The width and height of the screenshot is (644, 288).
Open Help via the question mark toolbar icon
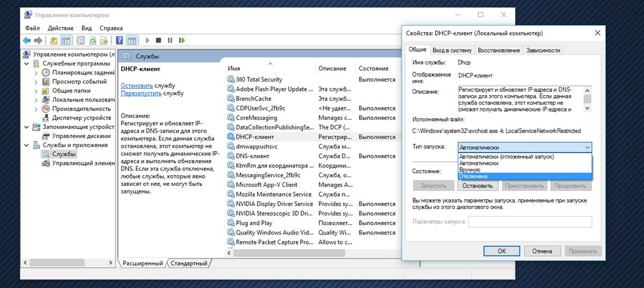[x=120, y=40]
